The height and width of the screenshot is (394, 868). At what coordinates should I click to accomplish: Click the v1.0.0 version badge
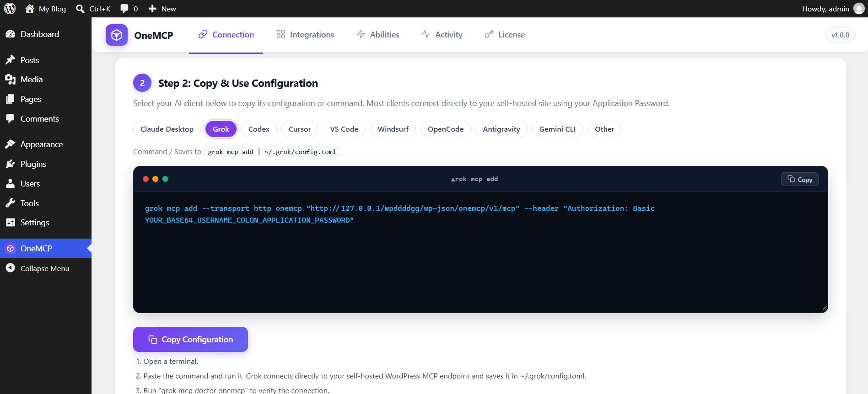tap(840, 35)
